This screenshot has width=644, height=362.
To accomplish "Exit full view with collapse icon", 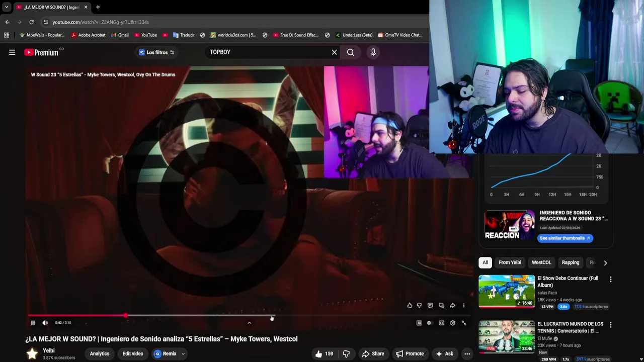I will pyautogui.click(x=464, y=323).
